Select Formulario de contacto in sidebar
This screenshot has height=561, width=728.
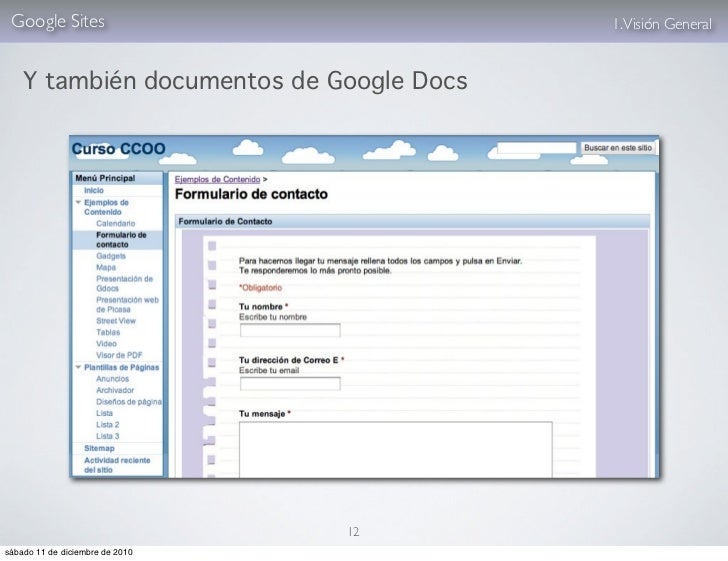coord(121,240)
